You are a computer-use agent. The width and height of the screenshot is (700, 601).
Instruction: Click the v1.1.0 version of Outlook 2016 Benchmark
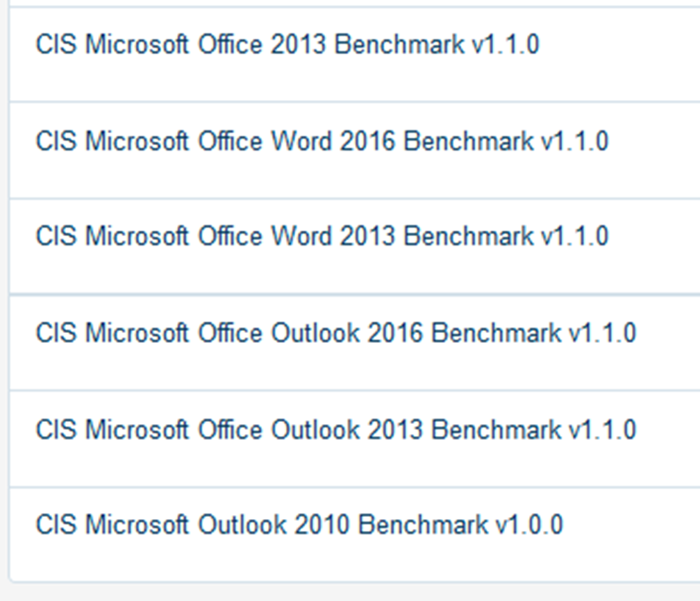603,334
